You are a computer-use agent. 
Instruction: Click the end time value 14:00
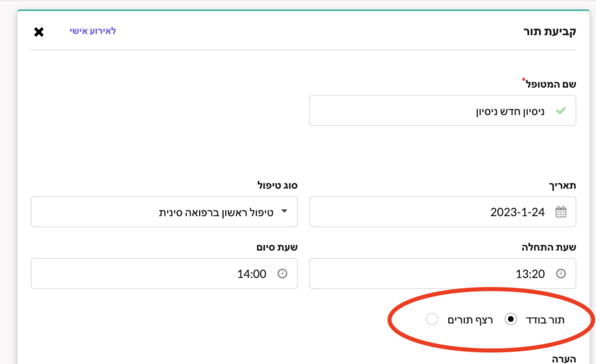251,274
